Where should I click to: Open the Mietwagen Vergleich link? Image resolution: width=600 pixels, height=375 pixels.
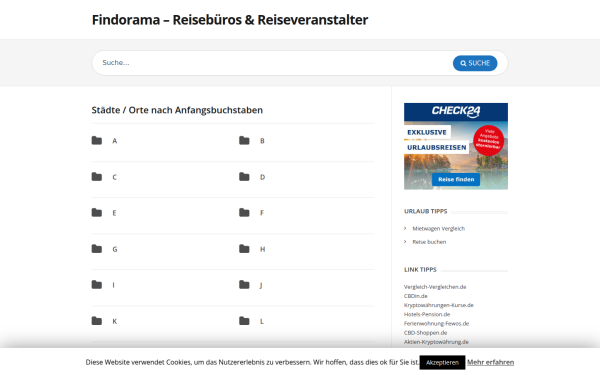coord(439,228)
